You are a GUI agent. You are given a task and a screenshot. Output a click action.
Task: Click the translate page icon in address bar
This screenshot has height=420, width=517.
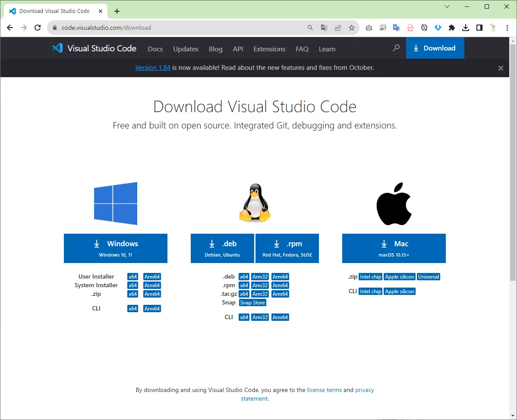(324, 28)
